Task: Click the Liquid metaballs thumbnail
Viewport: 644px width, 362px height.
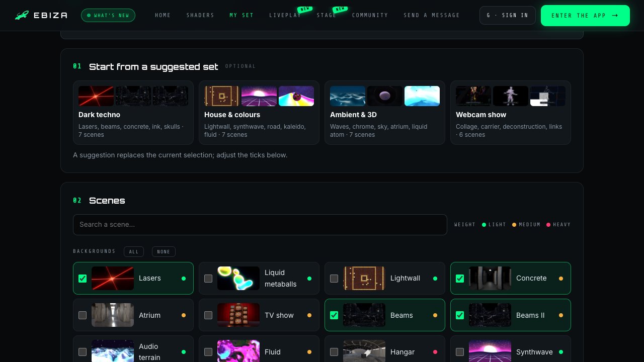Action: (238, 279)
